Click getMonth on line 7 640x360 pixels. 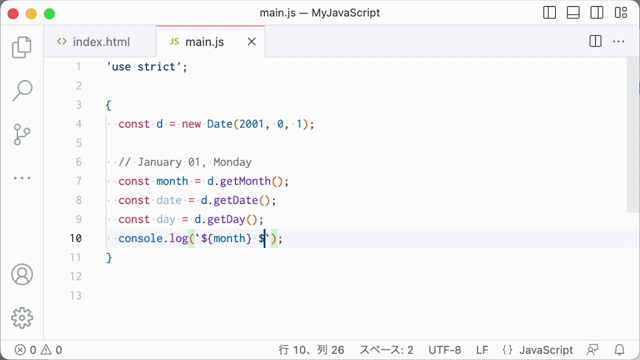(245, 181)
